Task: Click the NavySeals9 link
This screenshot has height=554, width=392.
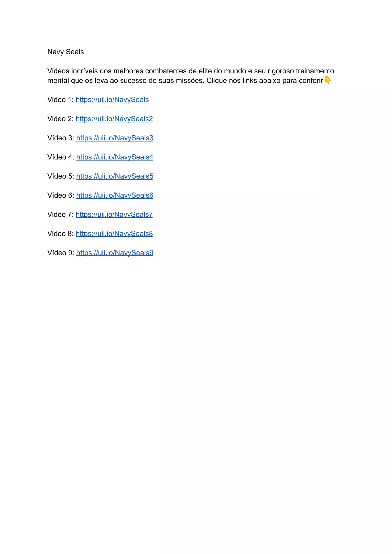Action: [x=115, y=253]
